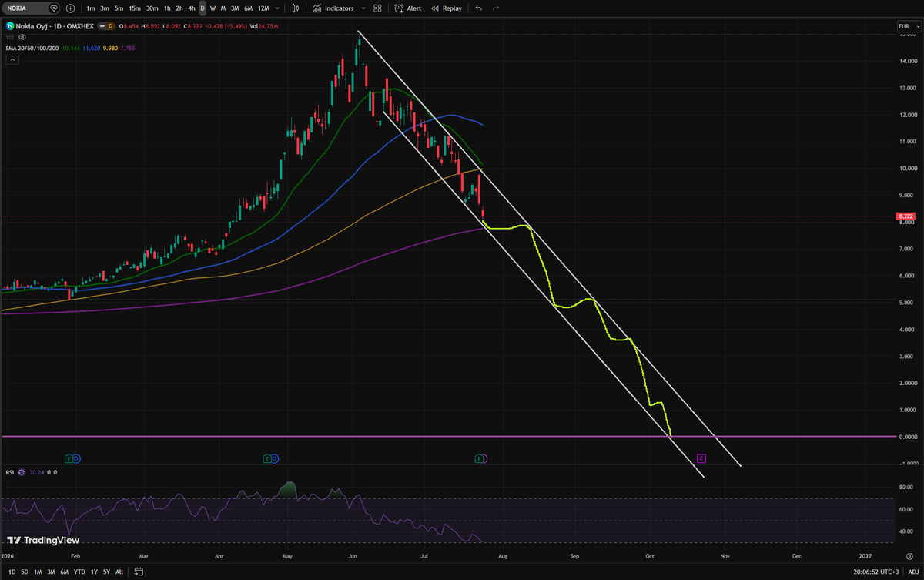Viewport: 924px width, 580px height.
Task: Click the red 8.222 price label on axis
Action: 906,216
